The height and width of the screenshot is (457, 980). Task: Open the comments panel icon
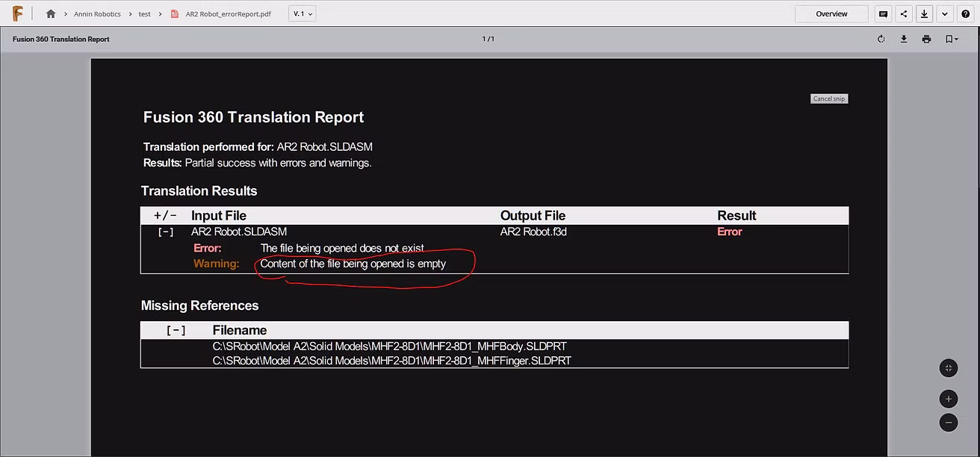(x=884, y=14)
